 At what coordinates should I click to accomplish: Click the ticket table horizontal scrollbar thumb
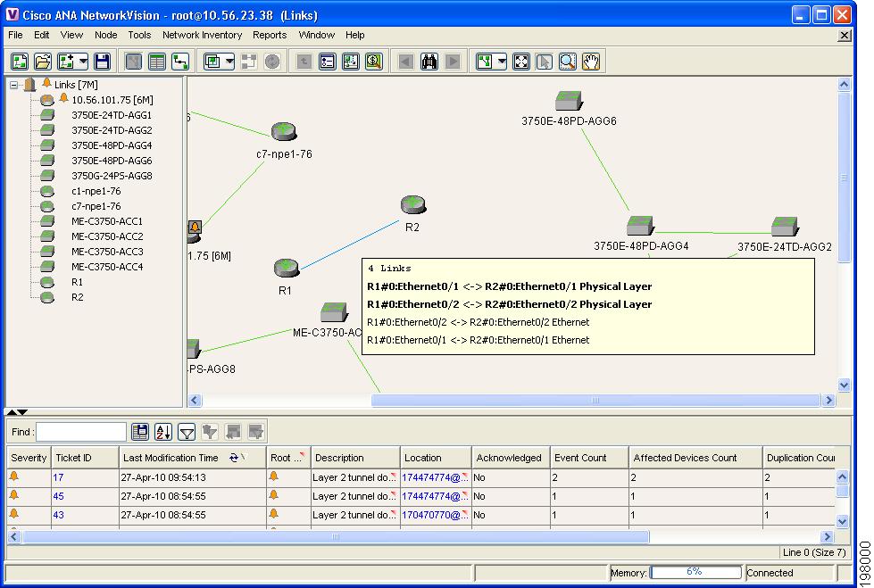point(336,537)
